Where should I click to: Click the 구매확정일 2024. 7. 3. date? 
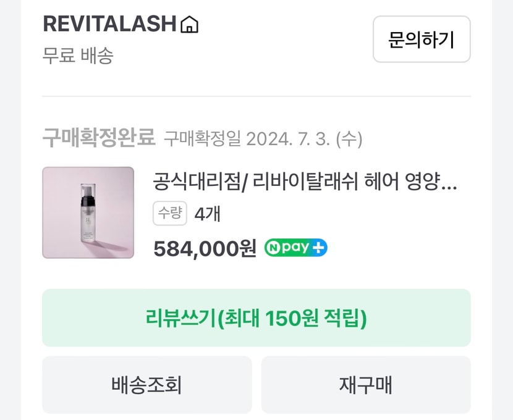pyautogui.click(x=263, y=138)
